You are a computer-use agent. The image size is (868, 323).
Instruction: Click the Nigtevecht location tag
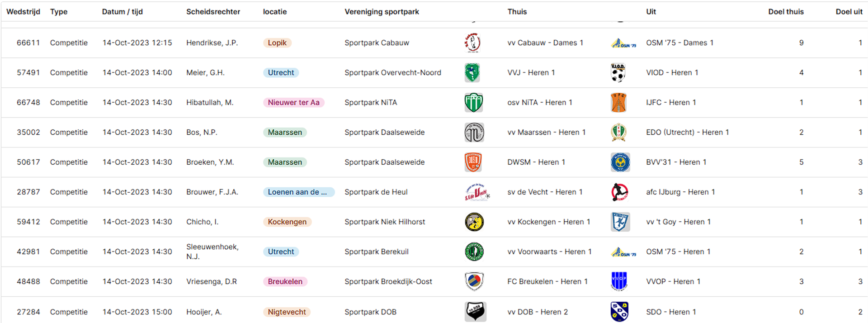click(287, 312)
